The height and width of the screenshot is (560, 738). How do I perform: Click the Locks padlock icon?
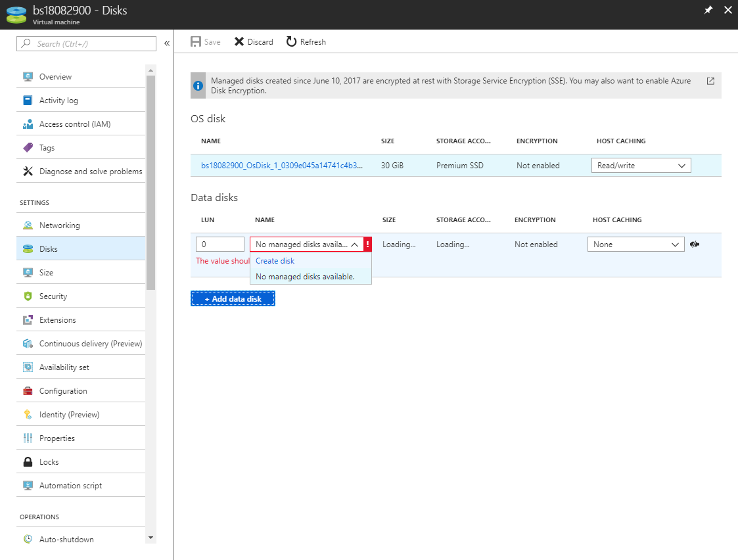pyautogui.click(x=28, y=462)
